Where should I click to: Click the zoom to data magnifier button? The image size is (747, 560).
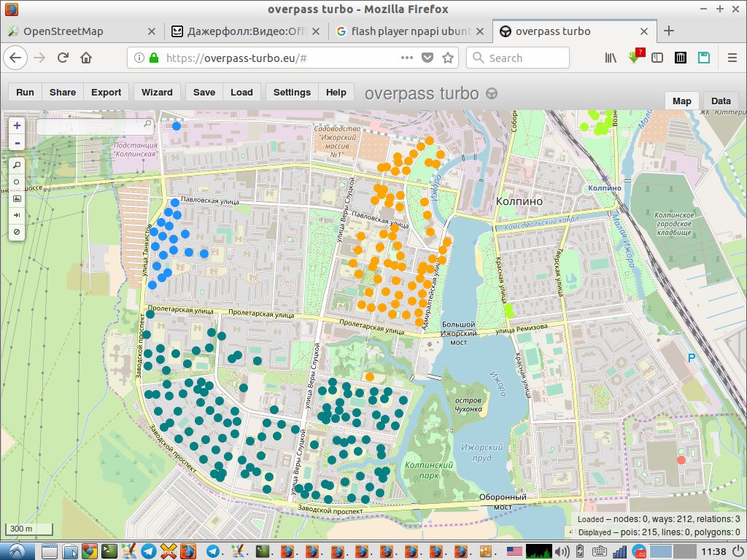[x=17, y=166]
